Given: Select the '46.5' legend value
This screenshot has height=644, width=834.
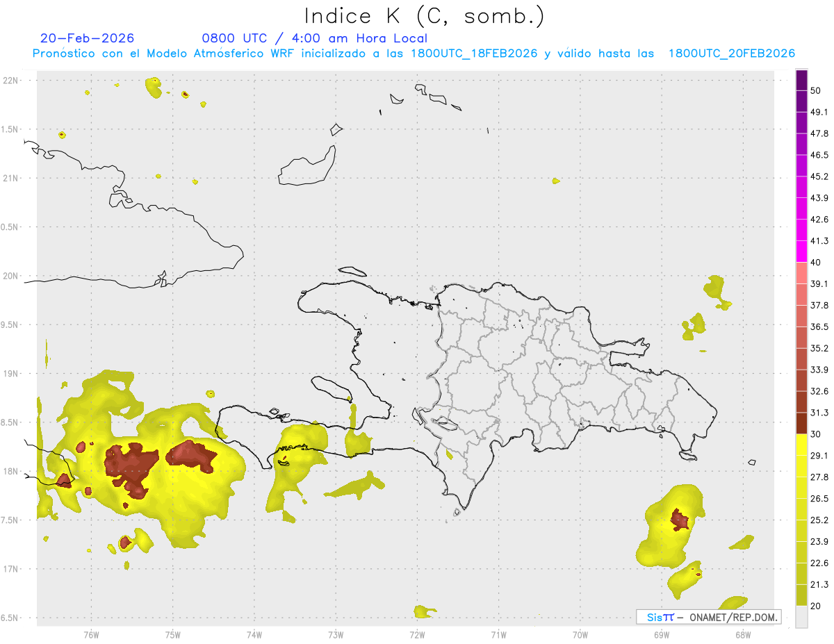Looking at the screenshot, I should [x=819, y=155].
